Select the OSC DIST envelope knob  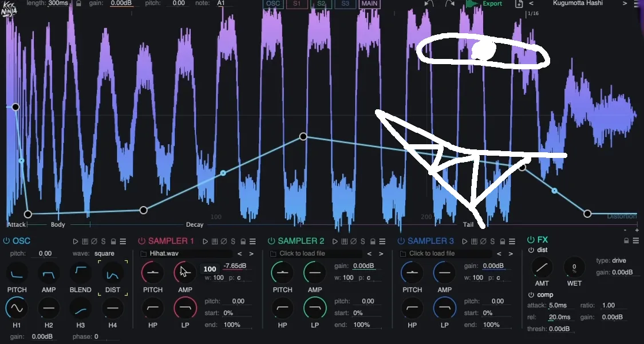pos(113,273)
